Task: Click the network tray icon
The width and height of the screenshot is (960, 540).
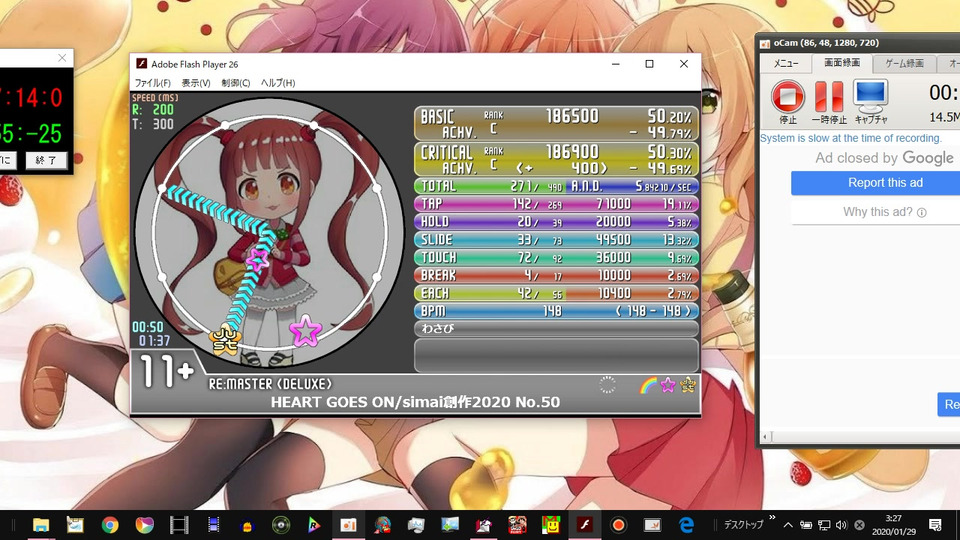Action: (x=824, y=525)
